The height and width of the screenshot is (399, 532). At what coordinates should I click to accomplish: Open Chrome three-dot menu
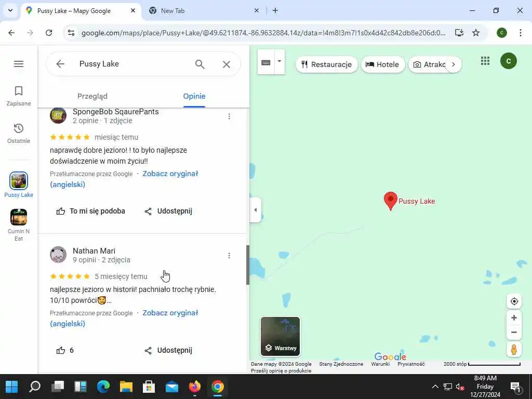point(521,33)
